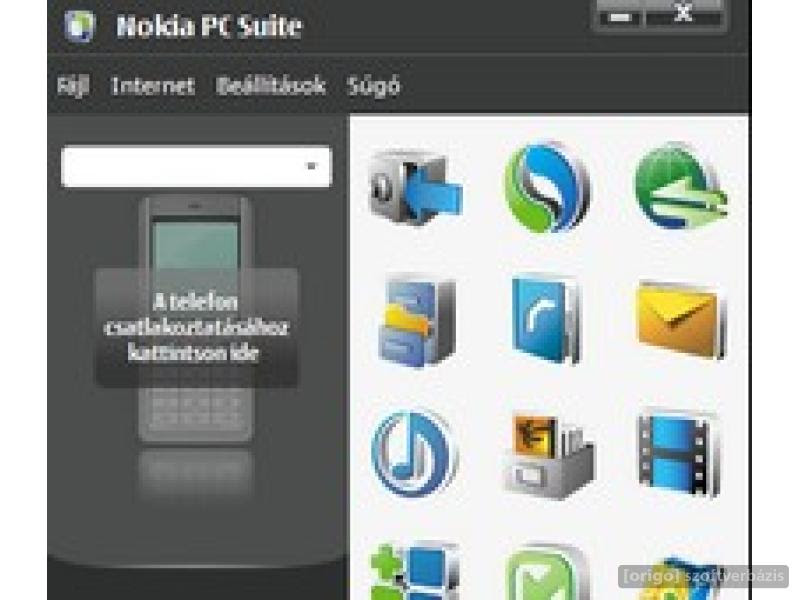Open the Internet menu

click(153, 86)
